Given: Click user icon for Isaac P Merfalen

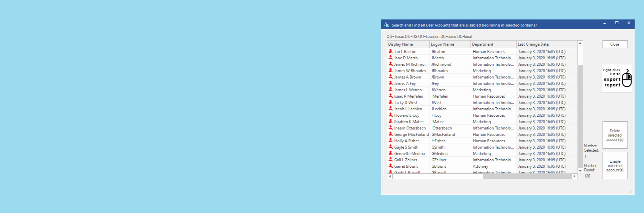Looking at the screenshot, I should [x=391, y=96].
